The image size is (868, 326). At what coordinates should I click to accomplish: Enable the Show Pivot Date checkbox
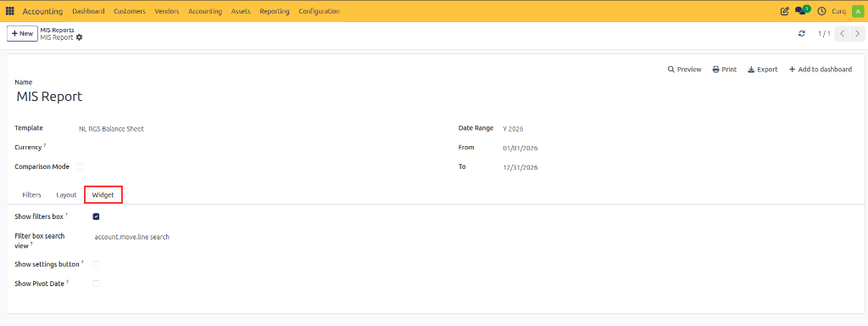pos(96,284)
